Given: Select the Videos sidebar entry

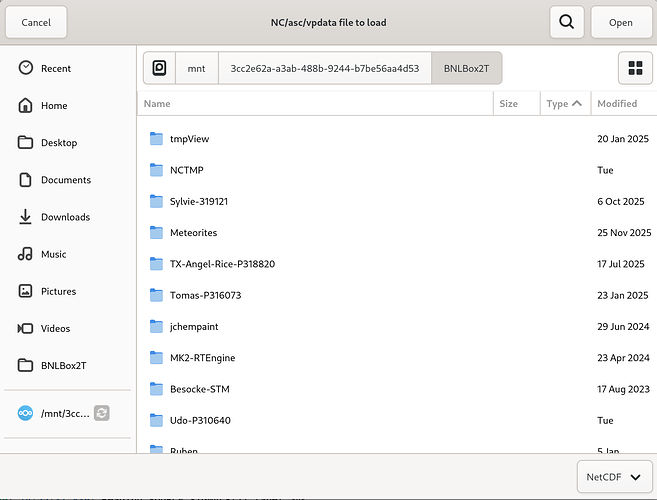Looking at the screenshot, I should (56, 328).
